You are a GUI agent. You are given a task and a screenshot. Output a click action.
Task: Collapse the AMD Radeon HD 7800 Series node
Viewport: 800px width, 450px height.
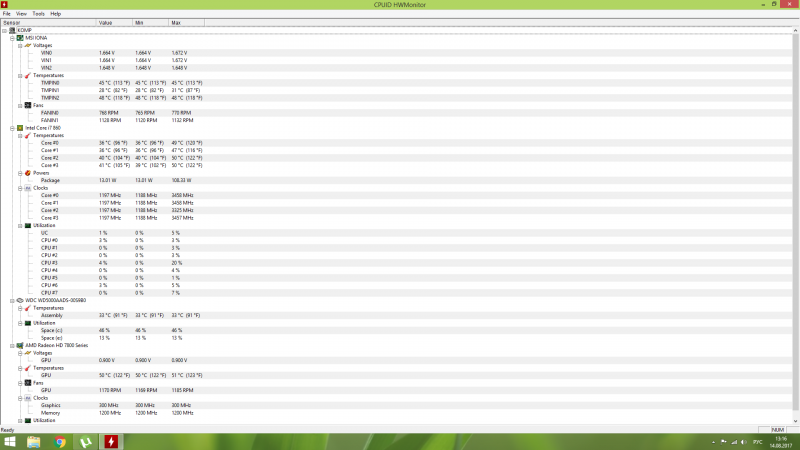pyautogui.click(x=12, y=345)
